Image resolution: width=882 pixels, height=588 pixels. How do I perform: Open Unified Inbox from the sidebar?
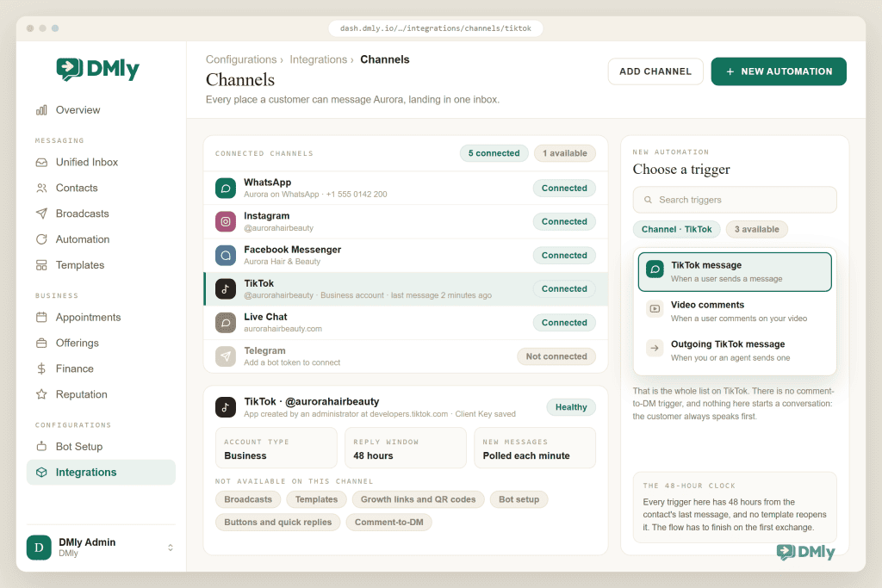(x=102, y=163)
